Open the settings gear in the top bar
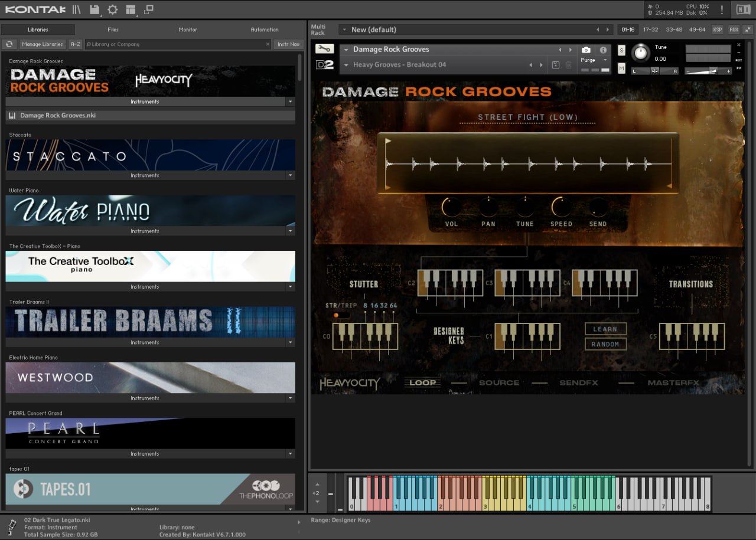 click(x=112, y=9)
